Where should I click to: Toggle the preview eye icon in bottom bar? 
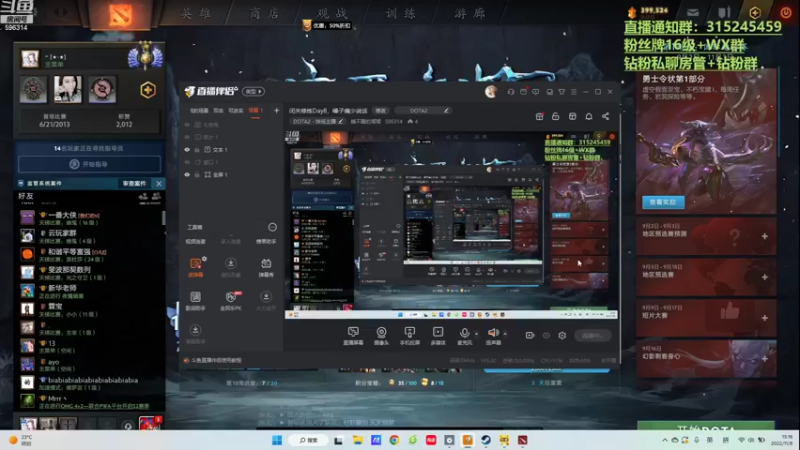point(546,335)
